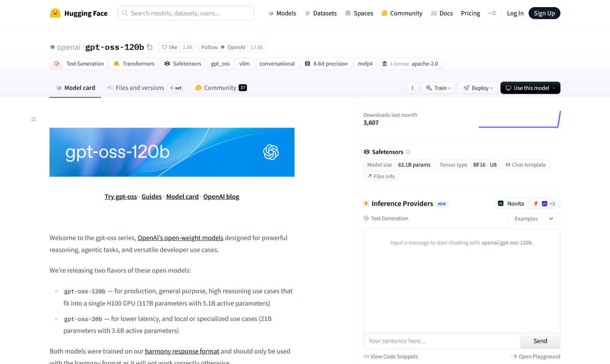Focus the Your sentence here input
This screenshot has height=364, width=610.
pyautogui.click(x=442, y=341)
